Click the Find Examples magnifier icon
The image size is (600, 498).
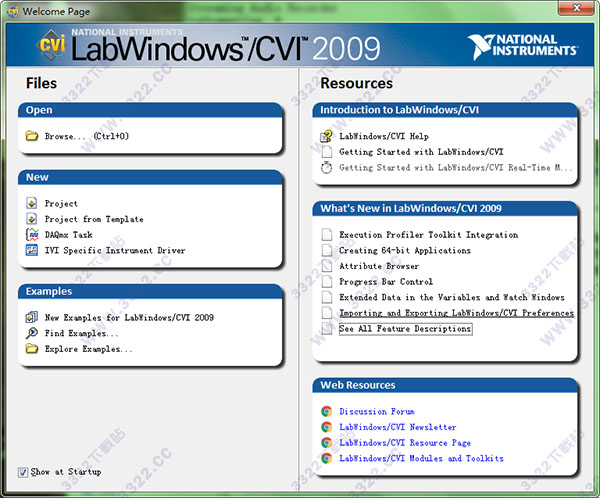32,333
